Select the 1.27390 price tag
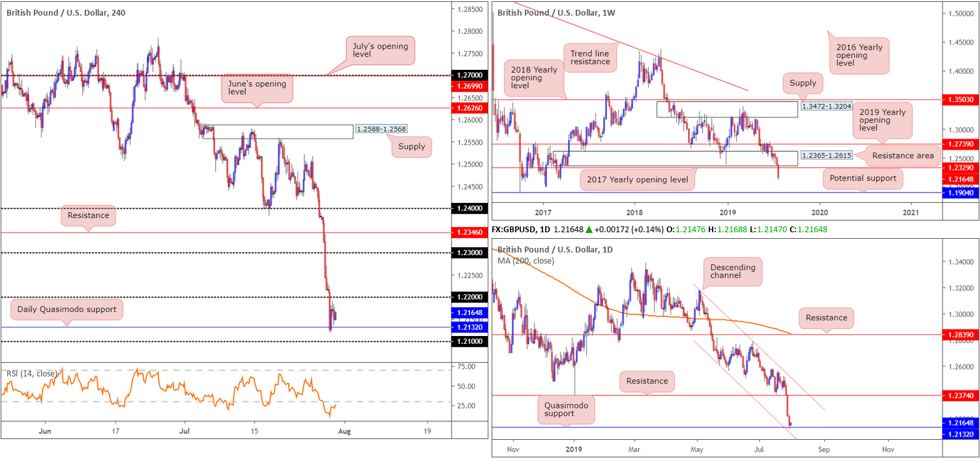This screenshot has width=980, height=458. tap(962, 144)
